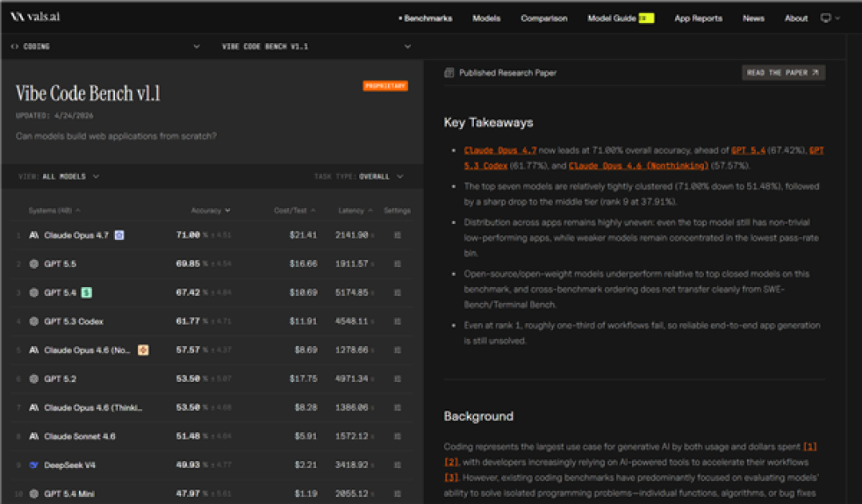
Task: Click the GPT 5.4 Mini model name
Action: [69, 494]
